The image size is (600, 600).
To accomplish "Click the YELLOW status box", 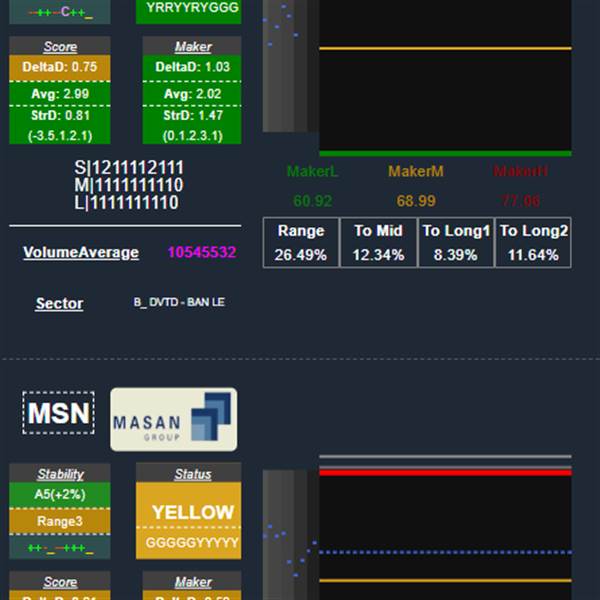I will click(x=189, y=512).
